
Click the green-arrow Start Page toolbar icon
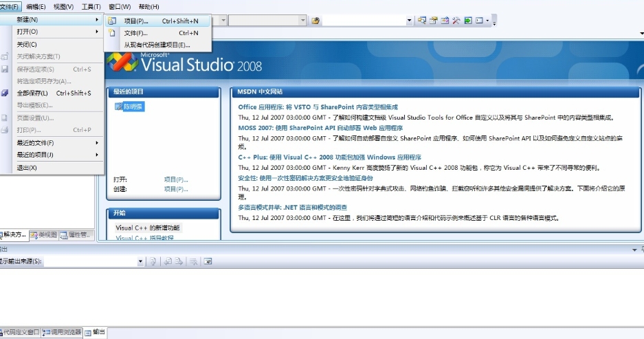pos(468,21)
